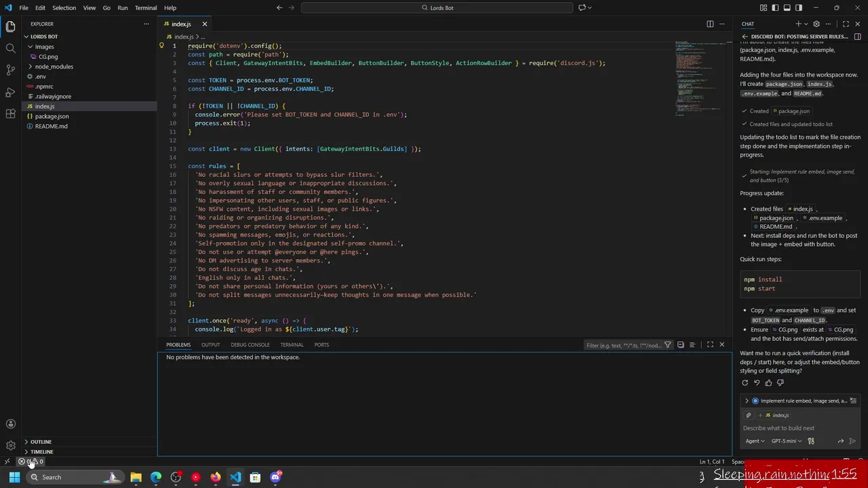Image resolution: width=868 pixels, height=488 pixels.
Task: Open the new chat dropdown chevron
Action: [x=806, y=24]
